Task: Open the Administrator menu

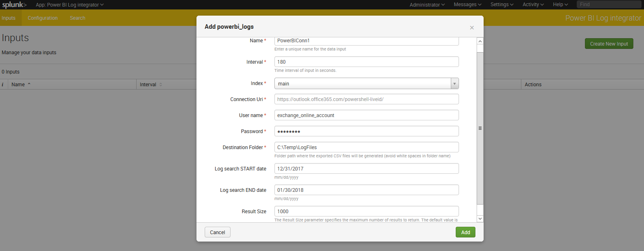Action: 427,5
